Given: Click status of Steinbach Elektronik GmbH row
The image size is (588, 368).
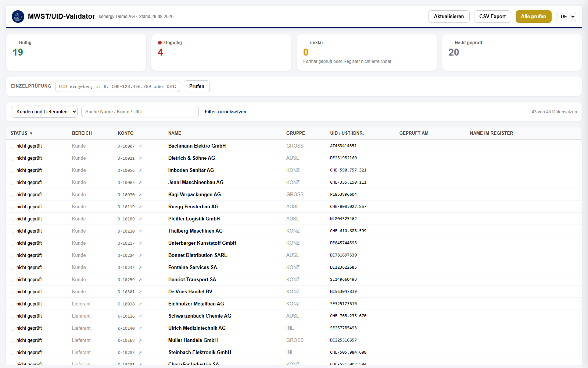Looking at the screenshot, I should click(x=26, y=353).
